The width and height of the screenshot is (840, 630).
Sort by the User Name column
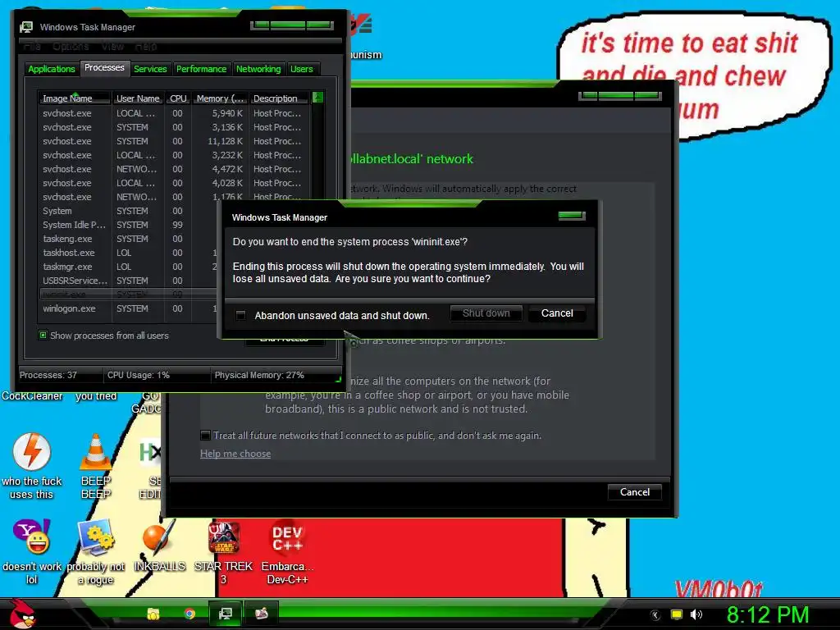138,98
